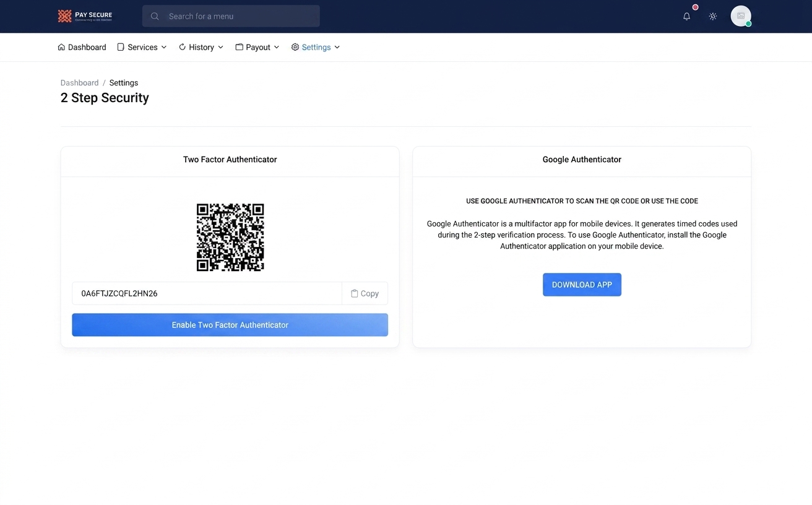812x505 pixels.
Task: Click Enable Two Factor Authenticator button
Action: 230,325
